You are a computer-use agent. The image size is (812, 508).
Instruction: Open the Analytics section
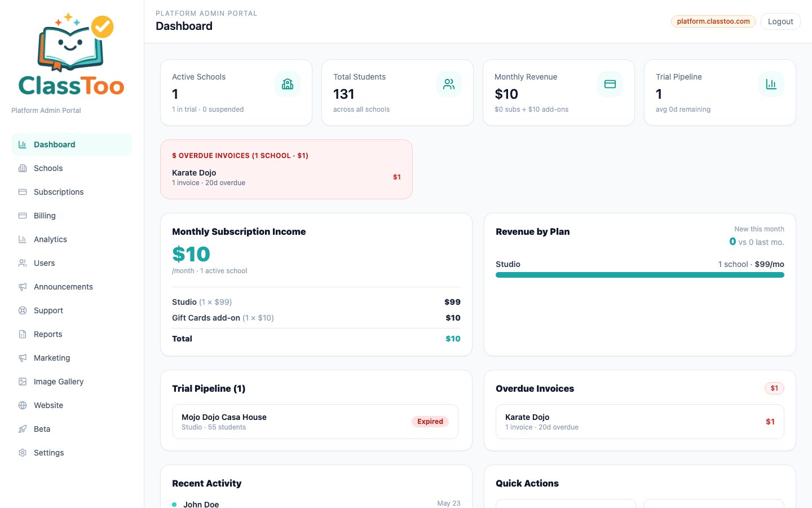click(72, 239)
